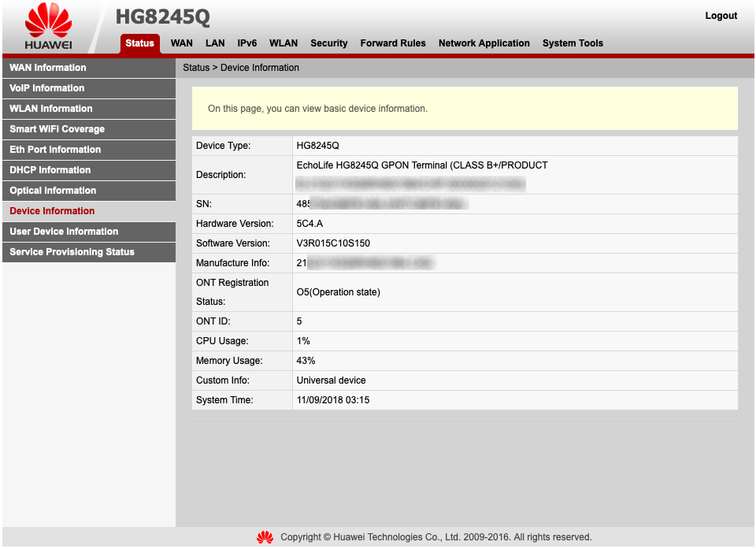
Task: Open User Device Information page
Action: [x=89, y=232]
